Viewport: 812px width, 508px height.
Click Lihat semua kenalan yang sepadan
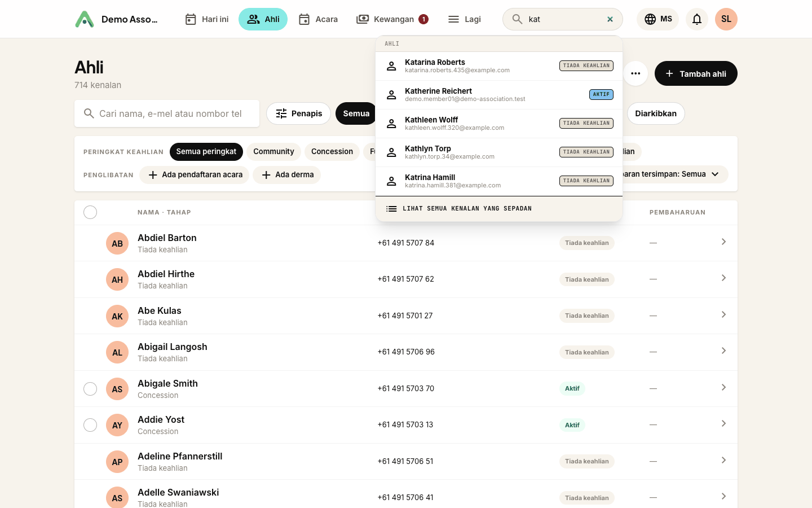coord(499,209)
